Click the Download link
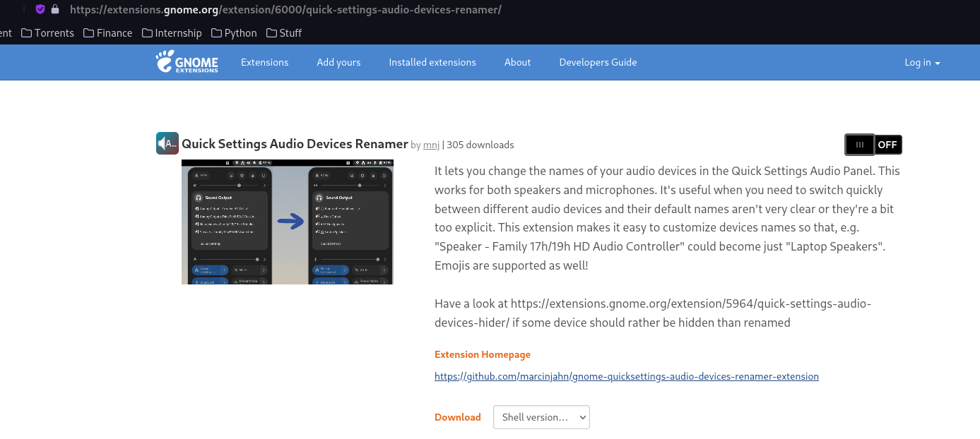Image resolution: width=980 pixels, height=439 pixels. point(457,417)
